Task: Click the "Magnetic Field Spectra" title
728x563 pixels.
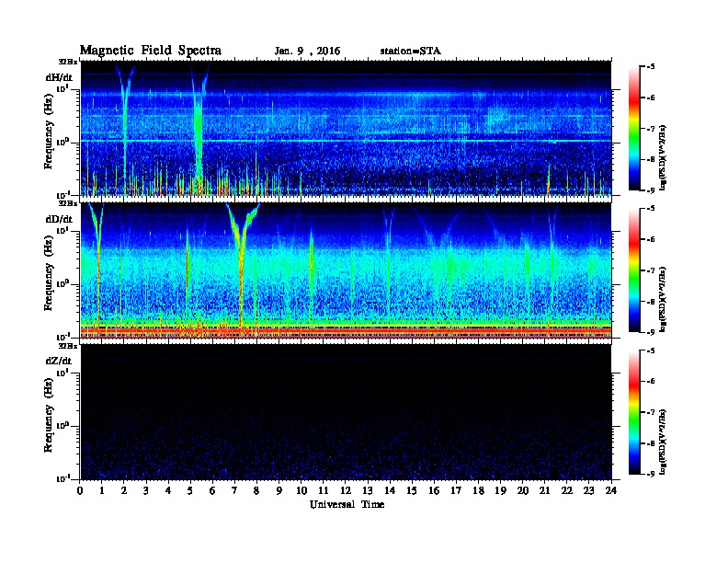Action: [151, 51]
